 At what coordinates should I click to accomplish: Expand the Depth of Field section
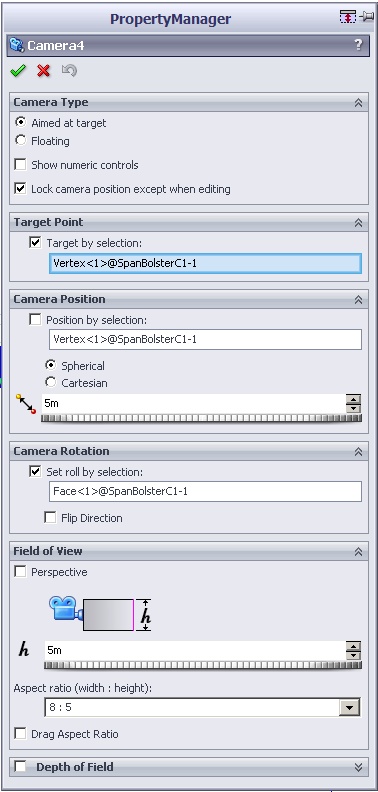tap(358, 767)
